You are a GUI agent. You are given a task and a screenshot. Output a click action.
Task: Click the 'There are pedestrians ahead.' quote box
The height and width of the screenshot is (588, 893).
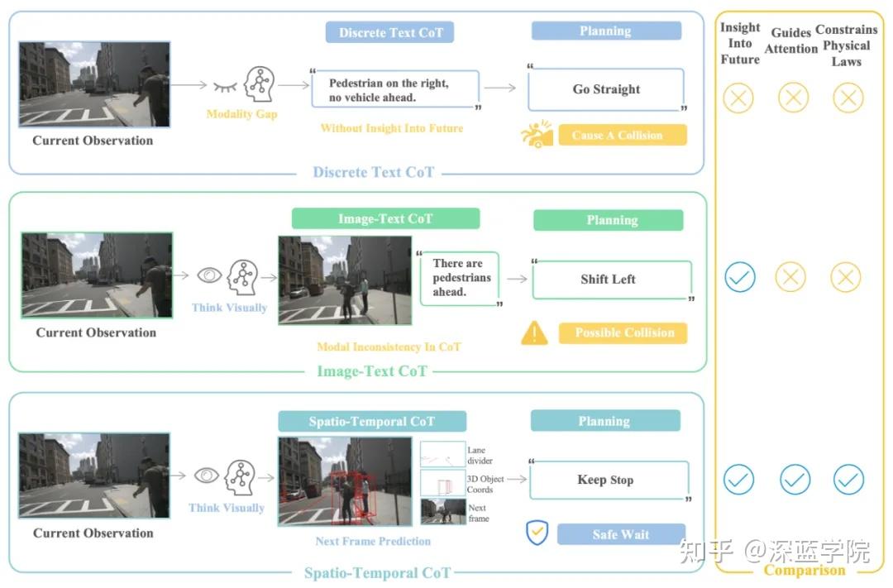tap(460, 279)
